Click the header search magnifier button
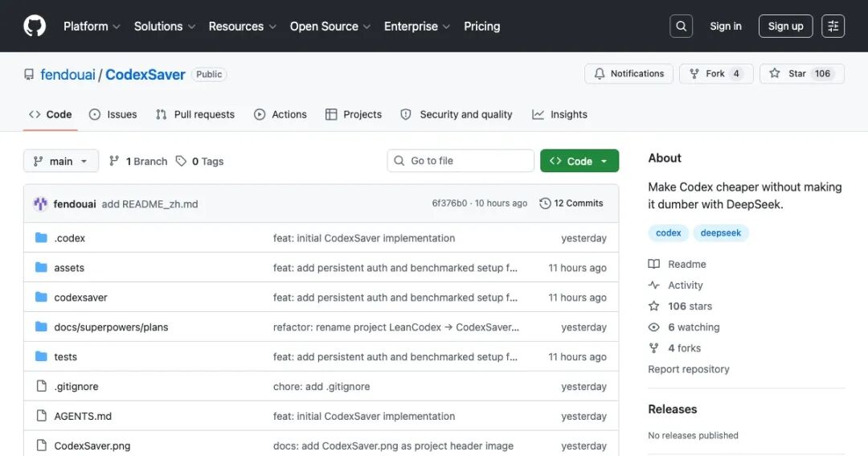The width and height of the screenshot is (868, 456). (681, 26)
